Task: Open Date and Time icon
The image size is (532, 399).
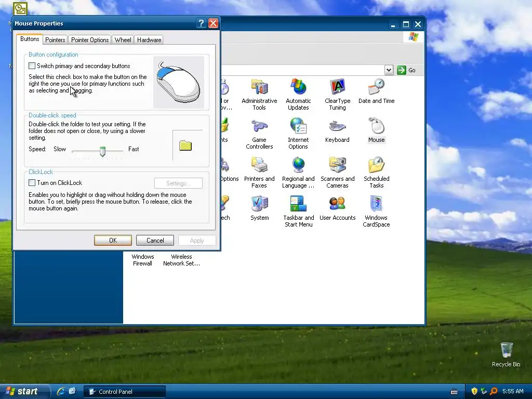Action: click(376, 91)
